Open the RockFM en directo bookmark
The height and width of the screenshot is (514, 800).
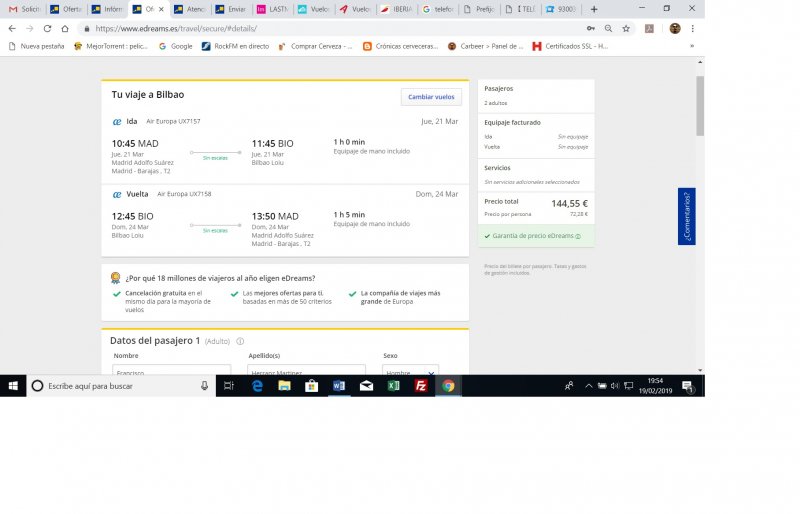click(235, 46)
